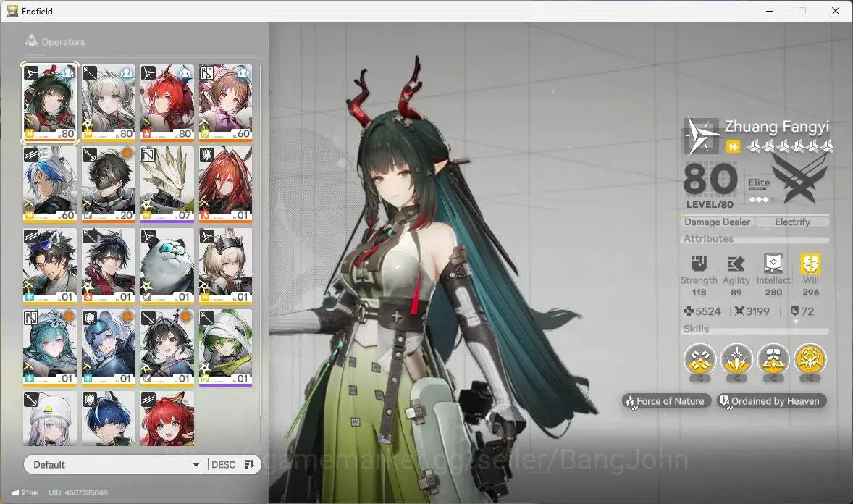Image resolution: width=853 pixels, height=504 pixels.
Task: Minimize the Endfield window
Action: (x=769, y=11)
